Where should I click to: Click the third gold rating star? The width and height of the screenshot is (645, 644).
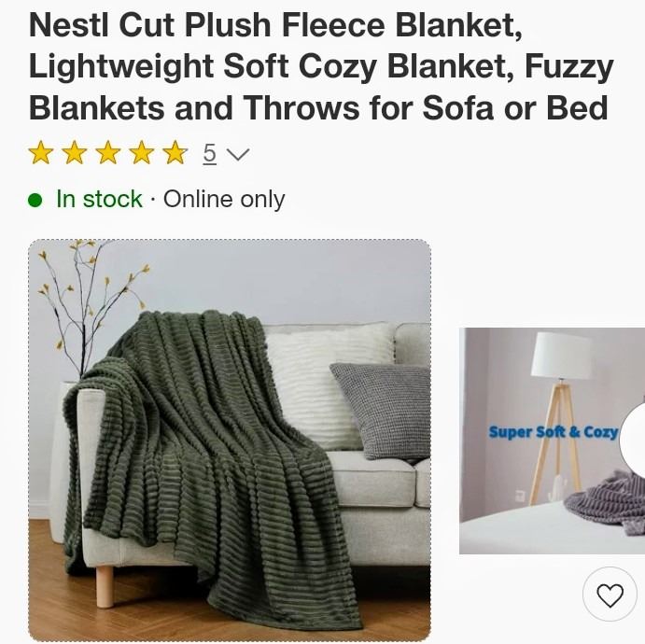click(108, 152)
